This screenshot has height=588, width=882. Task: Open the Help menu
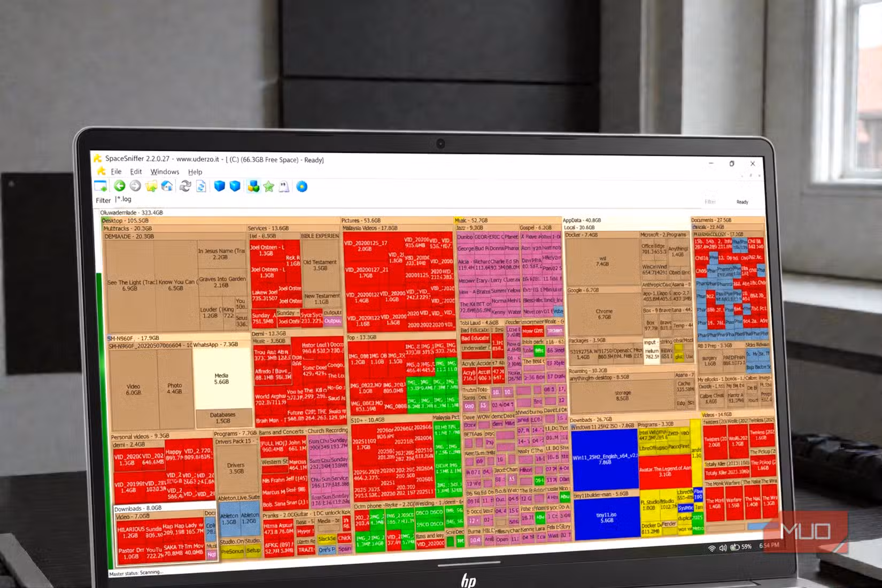click(195, 172)
